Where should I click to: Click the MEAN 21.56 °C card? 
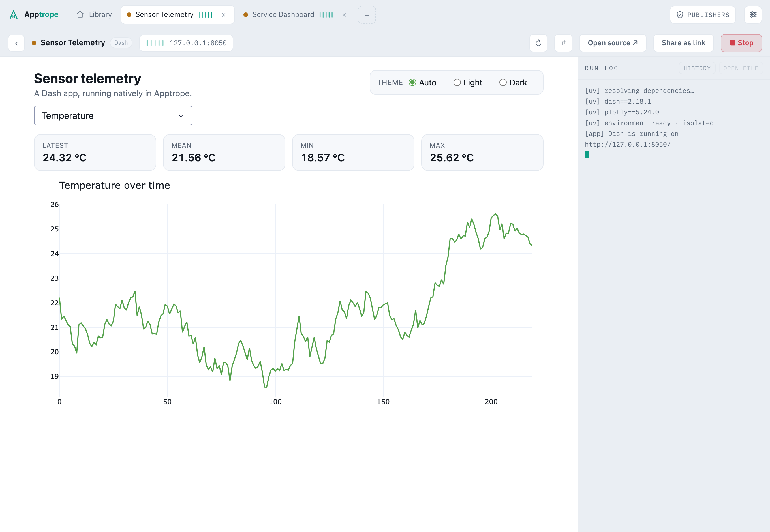point(224,153)
